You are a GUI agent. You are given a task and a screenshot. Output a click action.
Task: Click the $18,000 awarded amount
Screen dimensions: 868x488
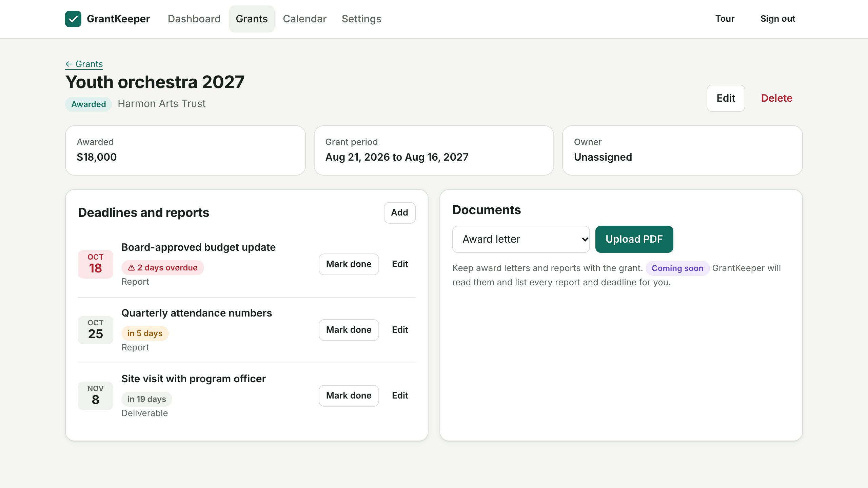click(x=97, y=157)
